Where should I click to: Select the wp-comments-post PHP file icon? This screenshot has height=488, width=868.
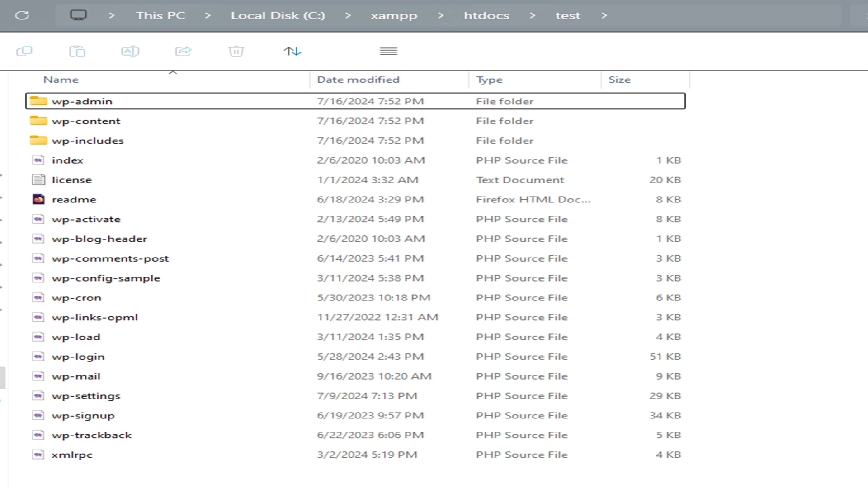(x=38, y=258)
